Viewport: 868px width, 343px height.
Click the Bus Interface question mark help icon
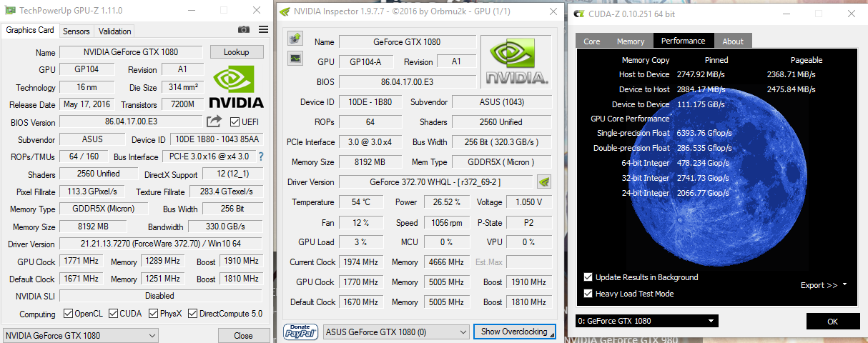tap(261, 156)
